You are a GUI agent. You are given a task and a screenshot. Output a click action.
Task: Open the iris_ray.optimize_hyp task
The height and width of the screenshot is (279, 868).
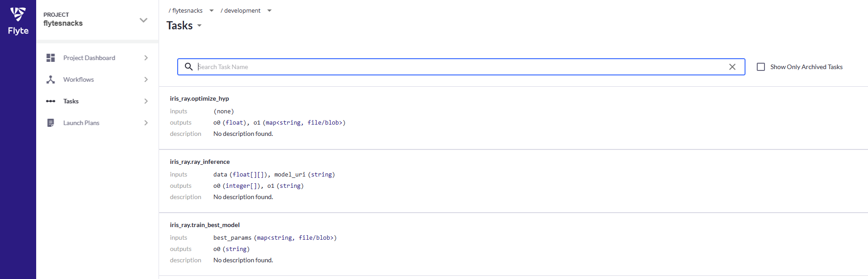199,98
